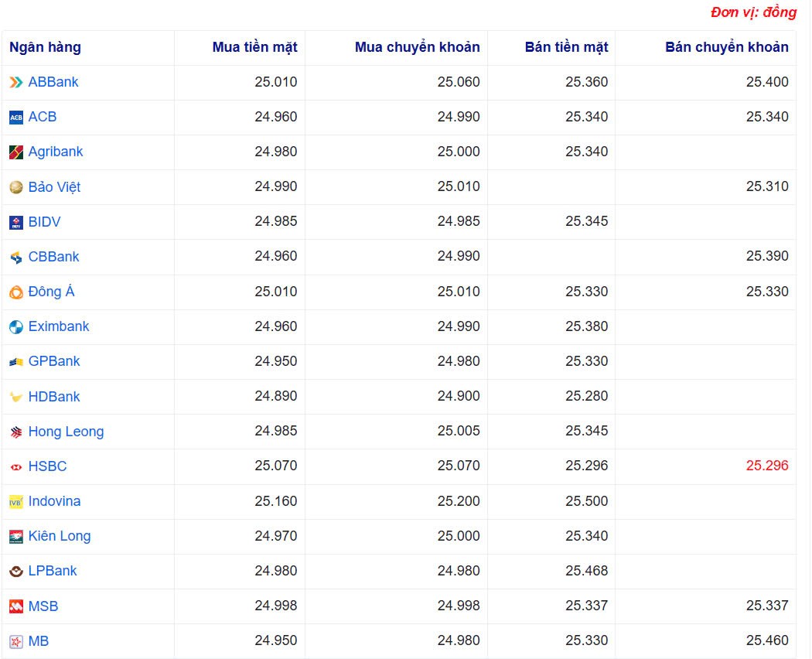
Task: Open the CBBank link
Action: point(53,257)
